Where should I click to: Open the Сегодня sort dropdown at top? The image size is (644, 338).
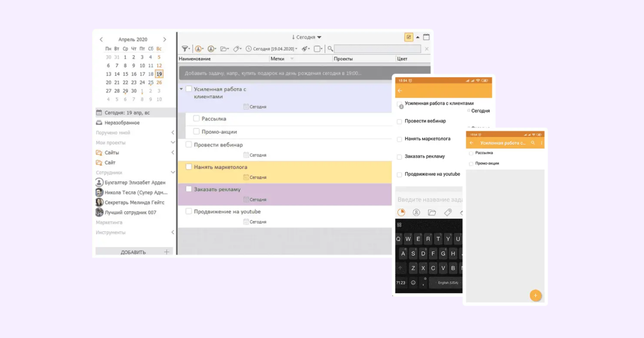(x=307, y=37)
